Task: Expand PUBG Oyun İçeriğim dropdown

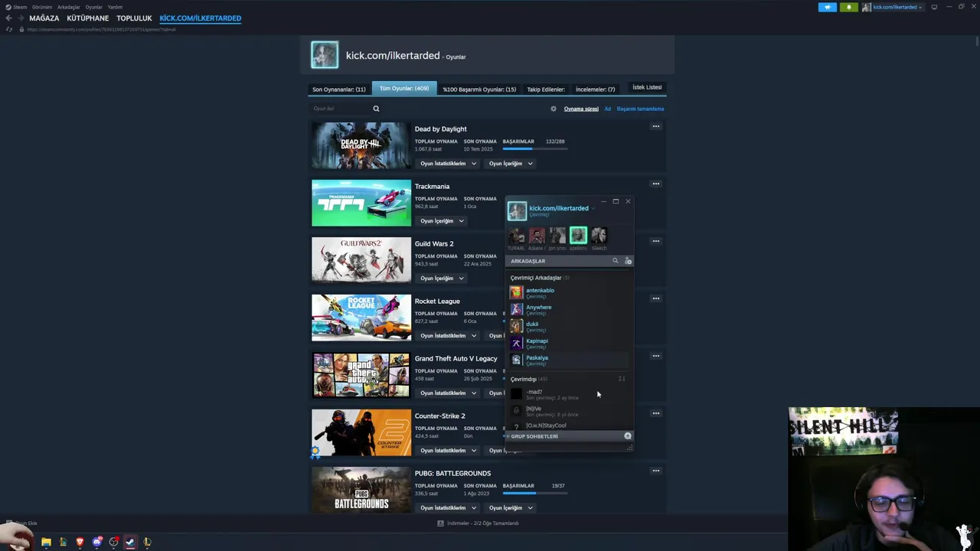Action: point(511,507)
